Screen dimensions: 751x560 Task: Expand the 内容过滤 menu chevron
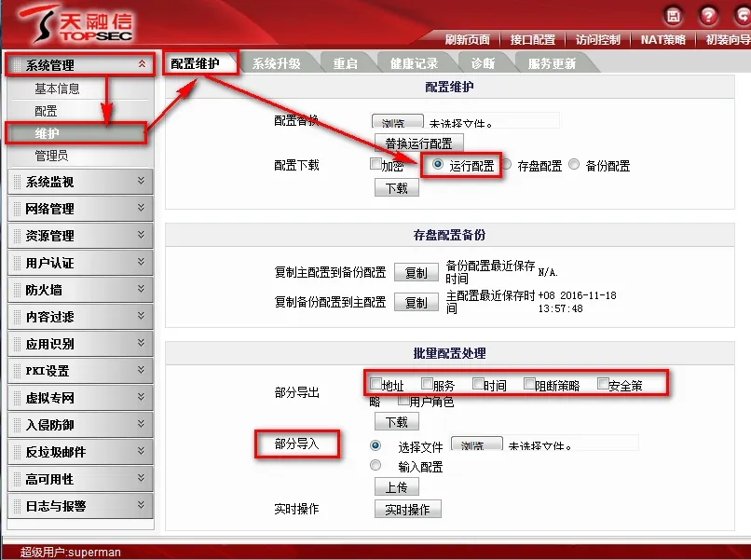coord(141,315)
